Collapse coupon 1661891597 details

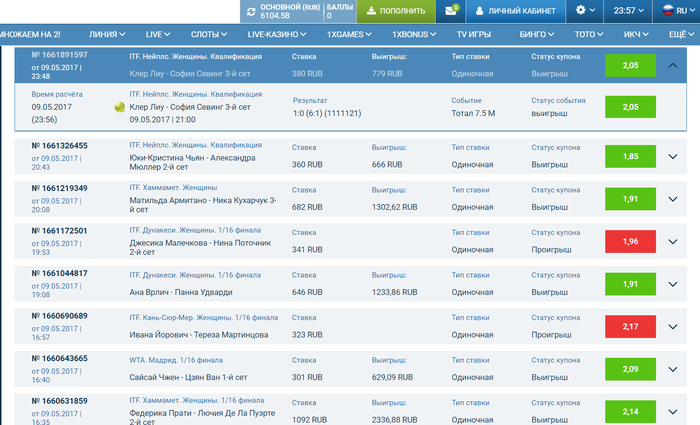(x=673, y=65)
